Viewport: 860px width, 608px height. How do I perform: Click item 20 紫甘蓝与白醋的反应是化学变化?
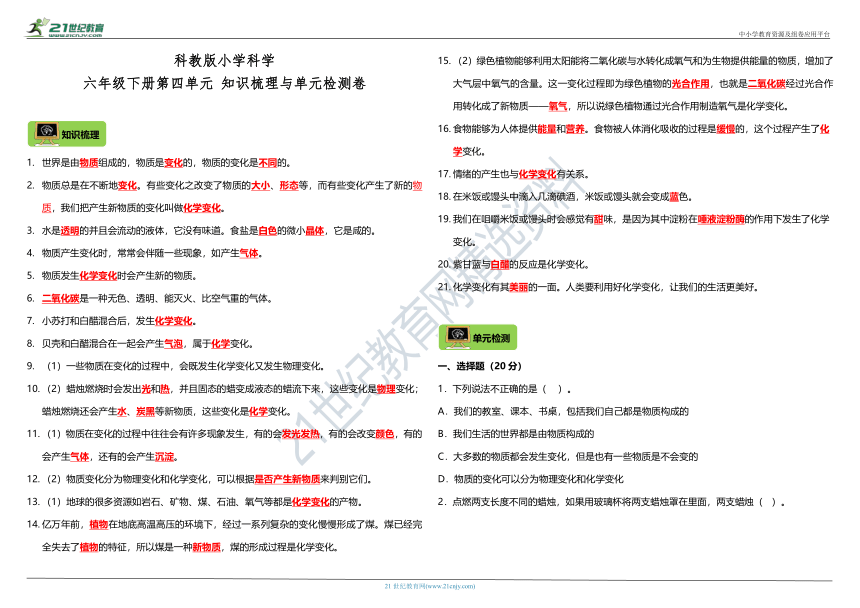[513, 265]
